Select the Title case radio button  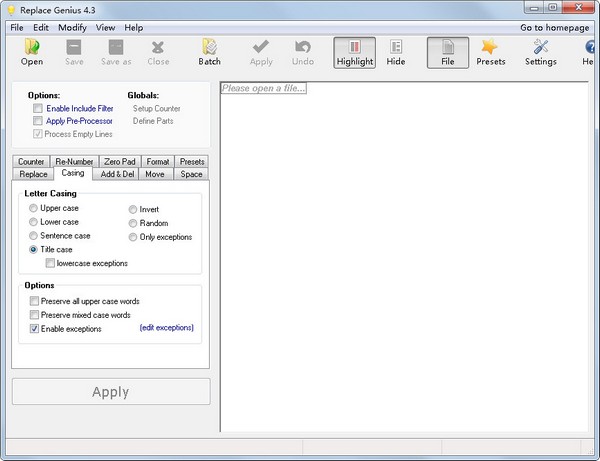coord(33,249)
